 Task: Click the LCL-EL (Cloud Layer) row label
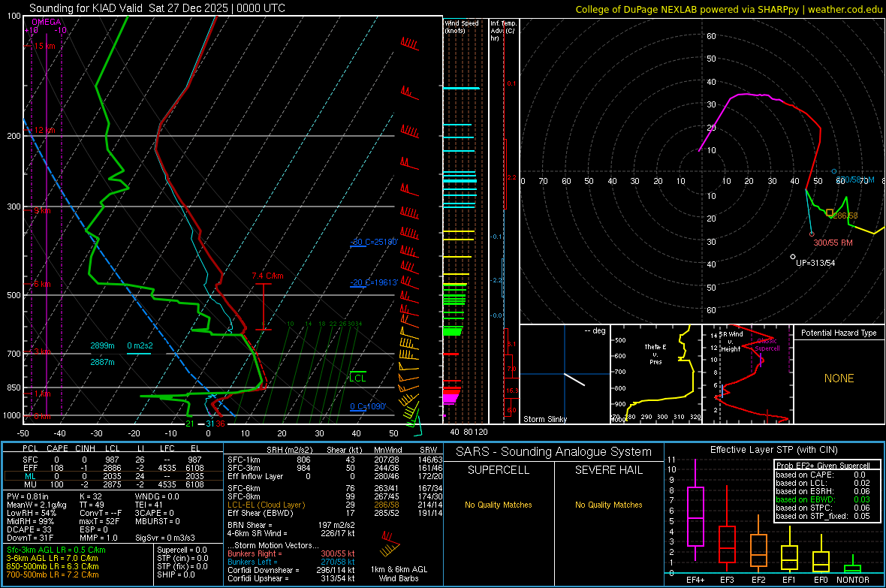click(x=266, y=505)
